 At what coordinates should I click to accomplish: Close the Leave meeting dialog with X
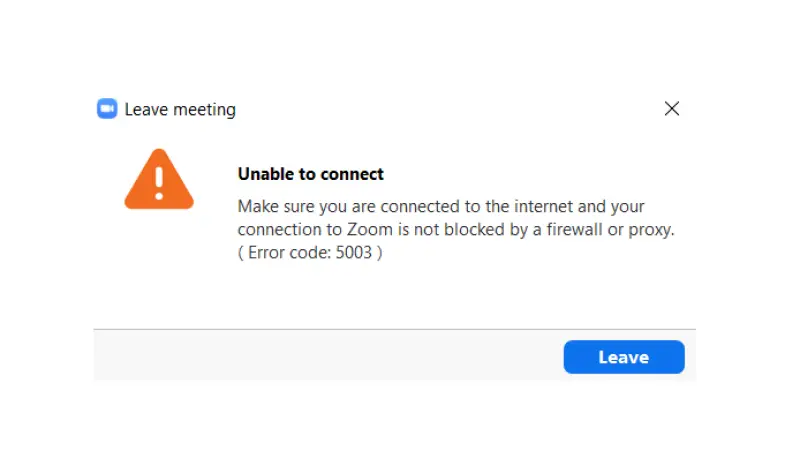[672, 109]
